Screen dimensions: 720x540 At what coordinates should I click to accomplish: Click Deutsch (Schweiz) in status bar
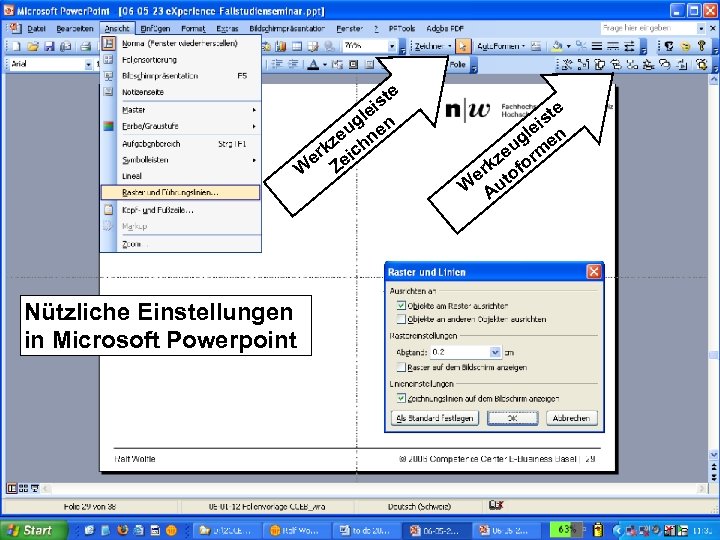[419, 506]
